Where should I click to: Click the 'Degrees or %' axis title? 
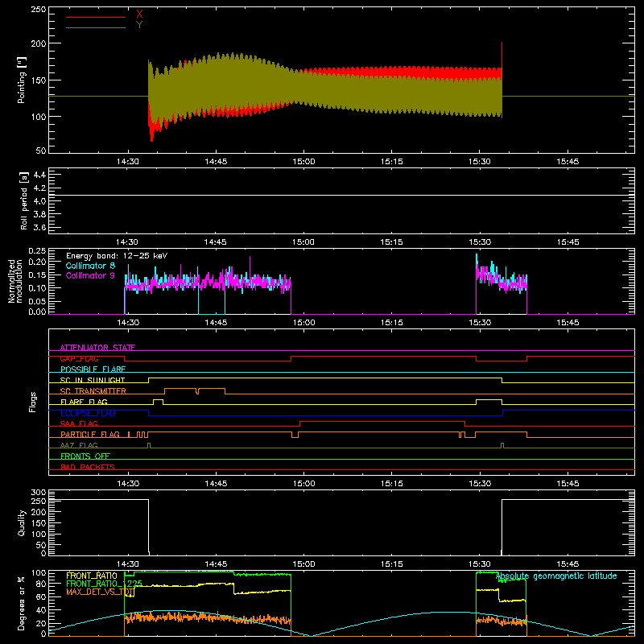coord(21,603)
